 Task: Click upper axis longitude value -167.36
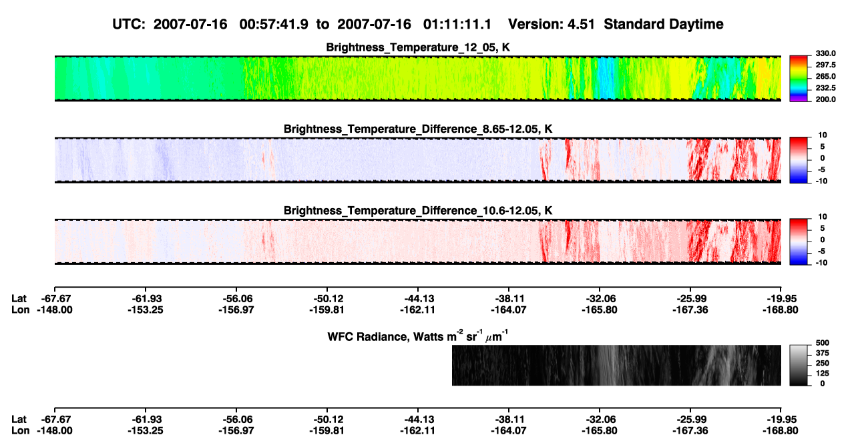690,310
